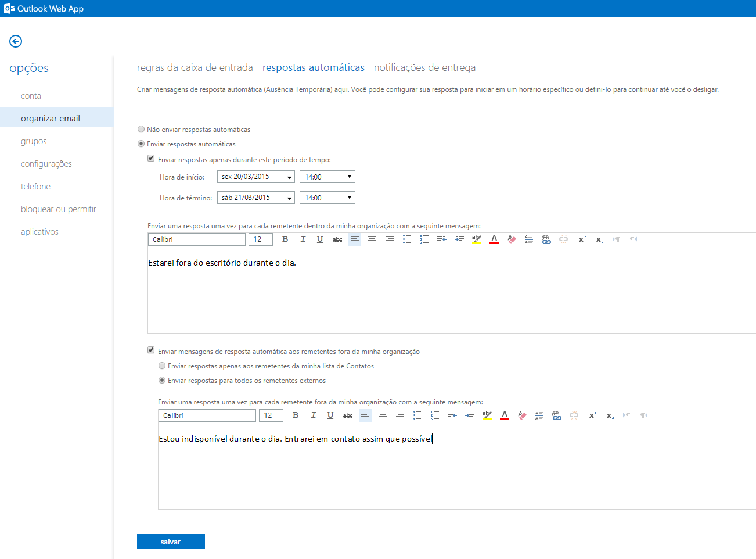Click Bold in the external message toolbar
The width and height of the screenshot is (756, 559).
click(x=296, y=415)
